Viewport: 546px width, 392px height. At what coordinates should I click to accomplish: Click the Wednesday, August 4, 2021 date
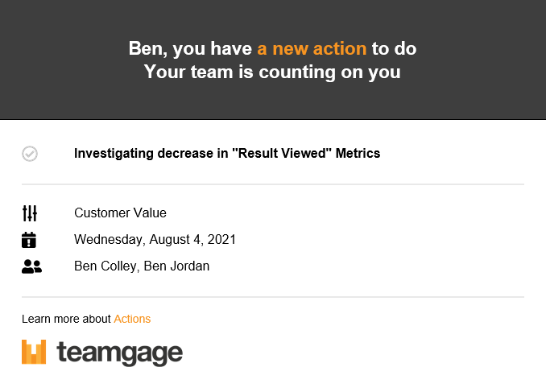(155, 240)
